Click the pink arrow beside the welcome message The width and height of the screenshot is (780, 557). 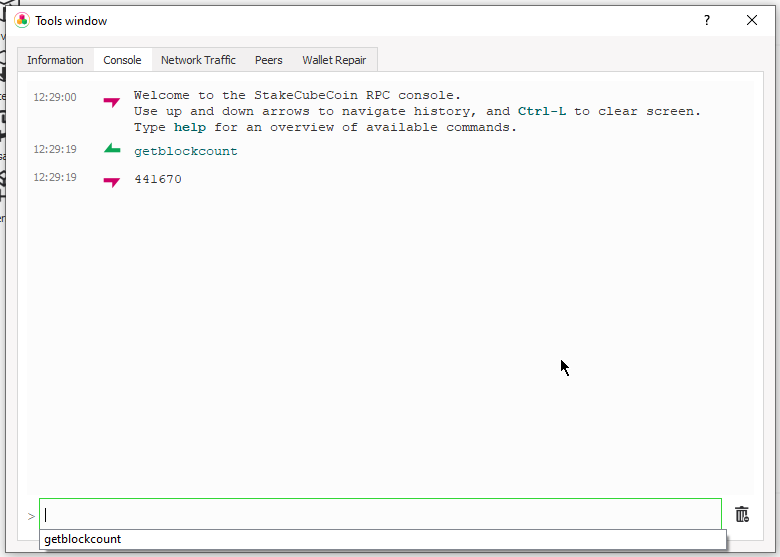(x=112, y=102)
